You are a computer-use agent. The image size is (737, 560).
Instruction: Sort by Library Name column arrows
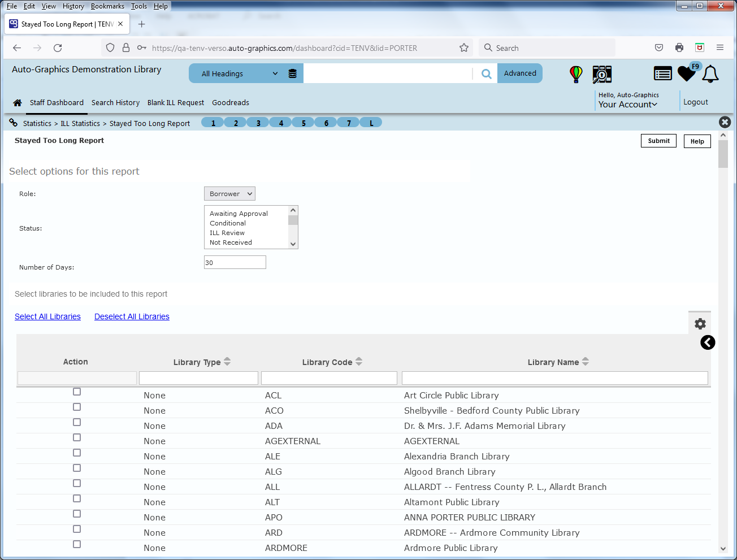click(586, 362)
